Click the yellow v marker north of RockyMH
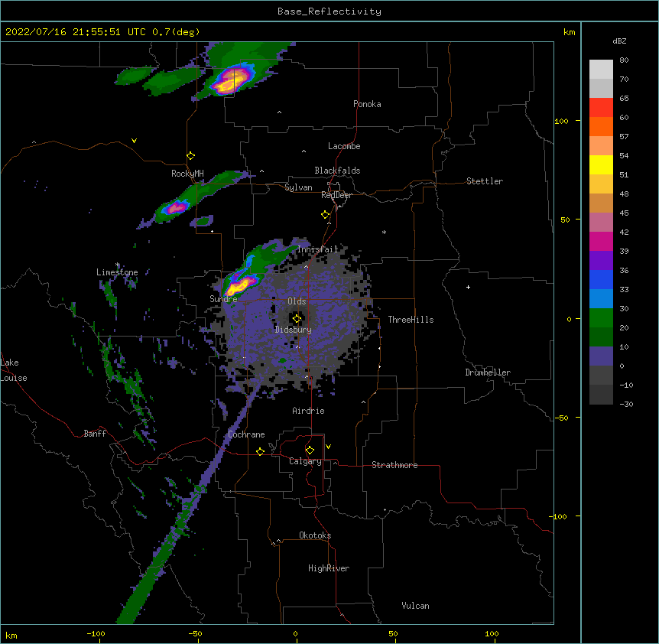This screenshot has height=644, width=659. click(x=134, y=141)
